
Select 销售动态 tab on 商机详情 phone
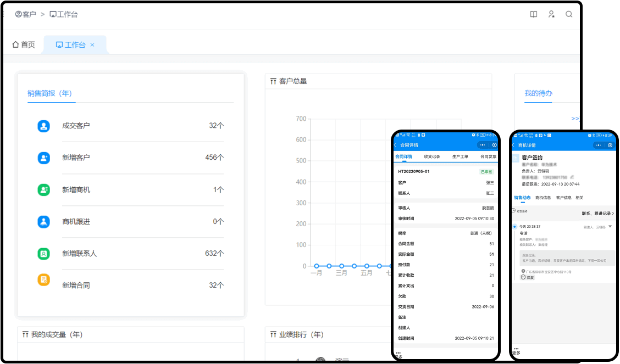click(x=522, y=198)
